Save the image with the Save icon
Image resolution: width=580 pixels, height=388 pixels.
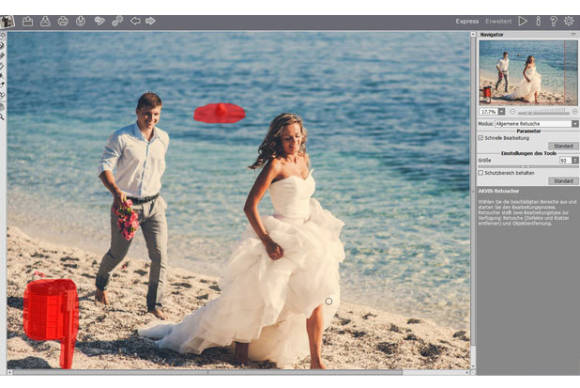click(x=45, y=21)
